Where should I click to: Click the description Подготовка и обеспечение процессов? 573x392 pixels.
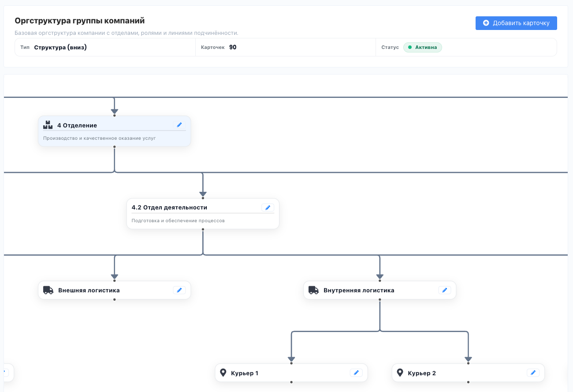click(x=178, y=220)
